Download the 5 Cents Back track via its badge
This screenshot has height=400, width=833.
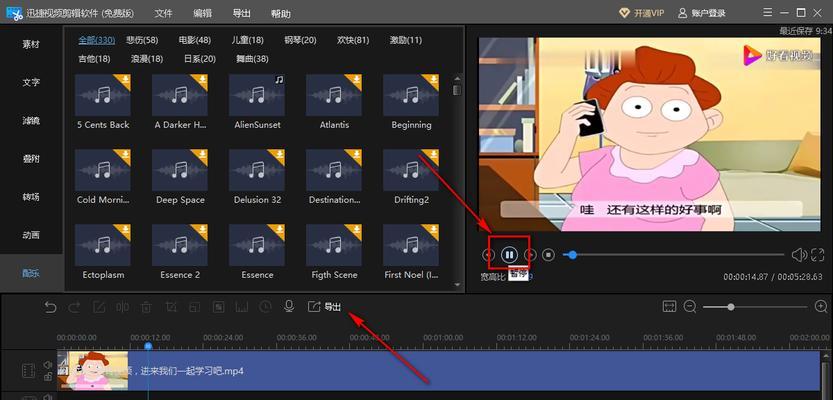pyautogui.click(x=123, y=81)
